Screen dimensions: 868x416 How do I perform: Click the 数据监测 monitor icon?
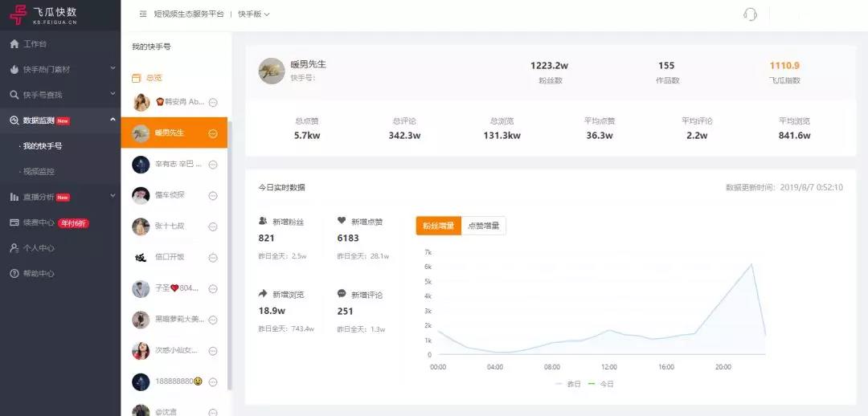[x=14, y=120]
